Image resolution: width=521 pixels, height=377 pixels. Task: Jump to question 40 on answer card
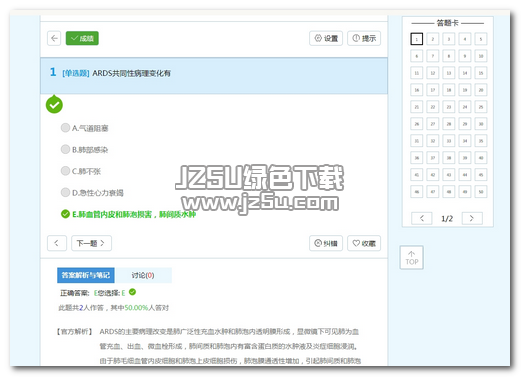[481, 158]
